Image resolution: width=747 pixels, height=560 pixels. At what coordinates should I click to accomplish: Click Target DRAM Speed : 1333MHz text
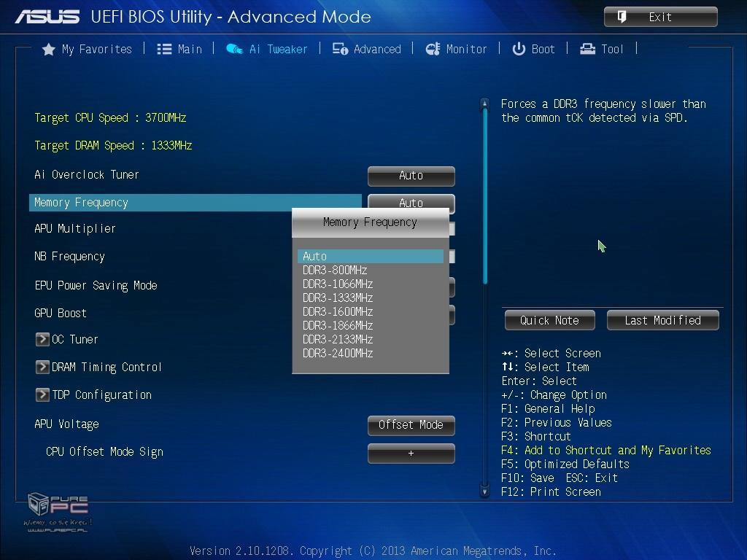[x=113, y=145]
